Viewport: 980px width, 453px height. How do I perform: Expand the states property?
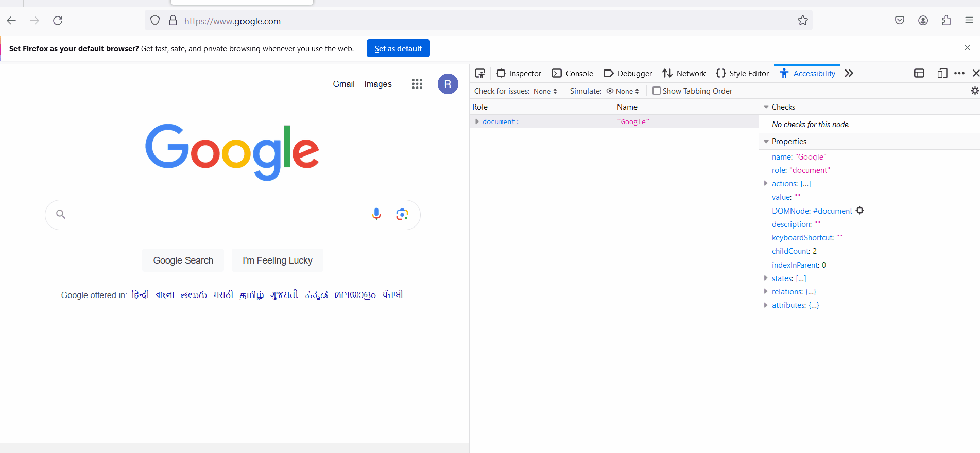coord(766,278)
